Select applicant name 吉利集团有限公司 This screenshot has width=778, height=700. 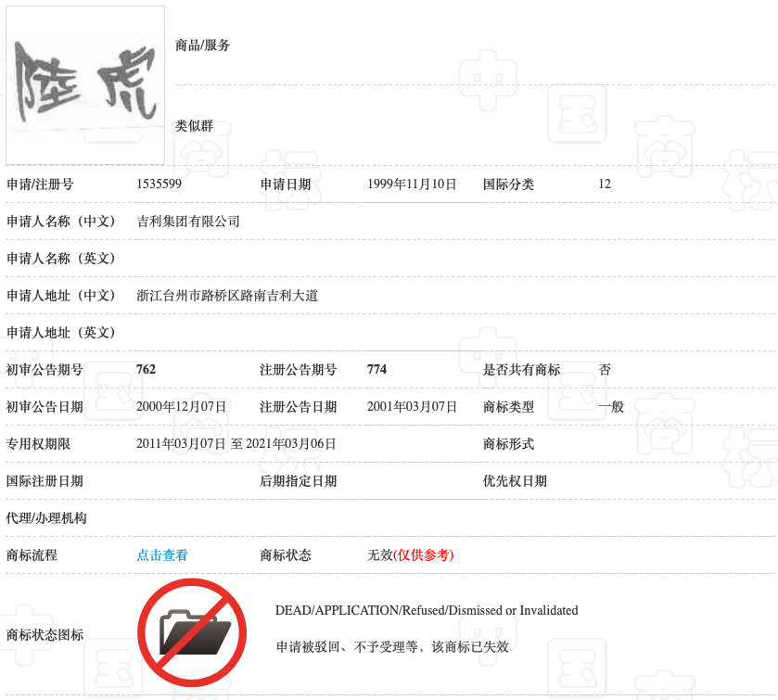click(x=188, y=222)
